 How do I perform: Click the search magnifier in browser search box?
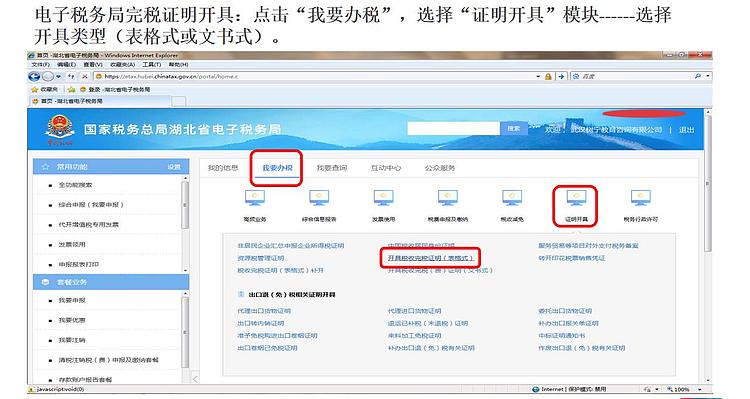(698, 76)
